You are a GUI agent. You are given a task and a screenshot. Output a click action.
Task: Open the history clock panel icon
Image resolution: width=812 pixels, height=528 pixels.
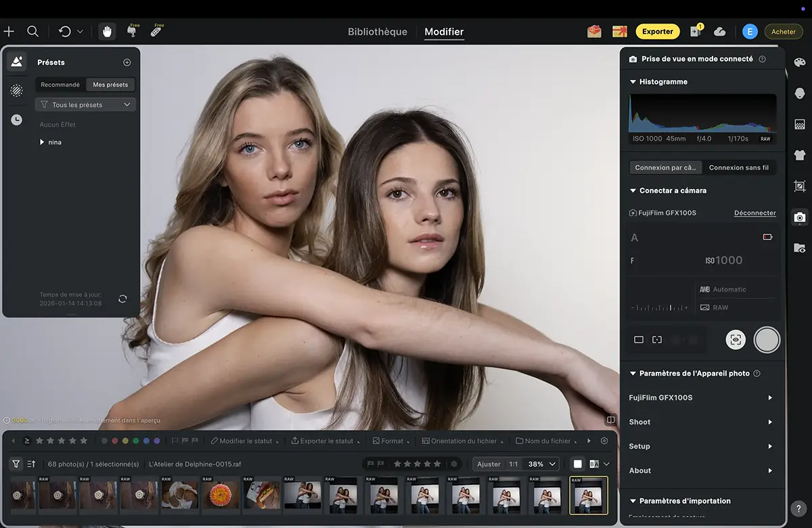[17, 120]
